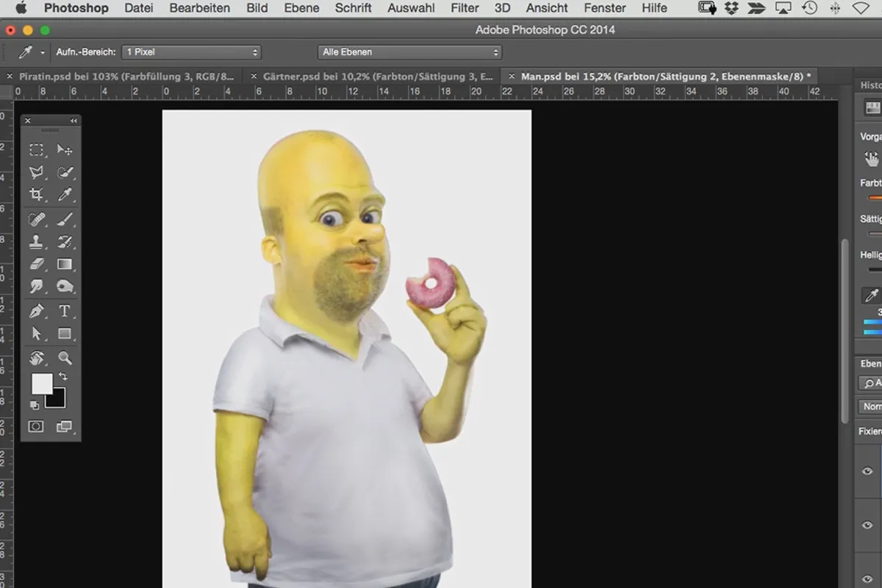Close the Man.psd document tab
This screenshot has height=588, width=882.
(512, 76)
